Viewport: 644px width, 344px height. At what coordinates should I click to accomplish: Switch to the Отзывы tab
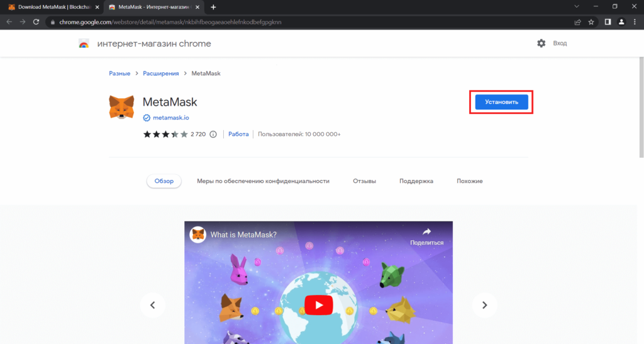364,181
